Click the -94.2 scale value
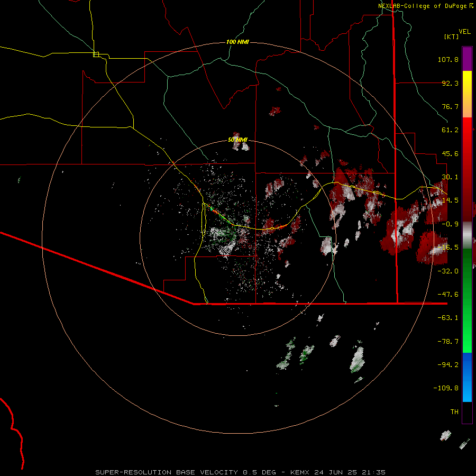476x476 pixels. click(x=448, y=365)
